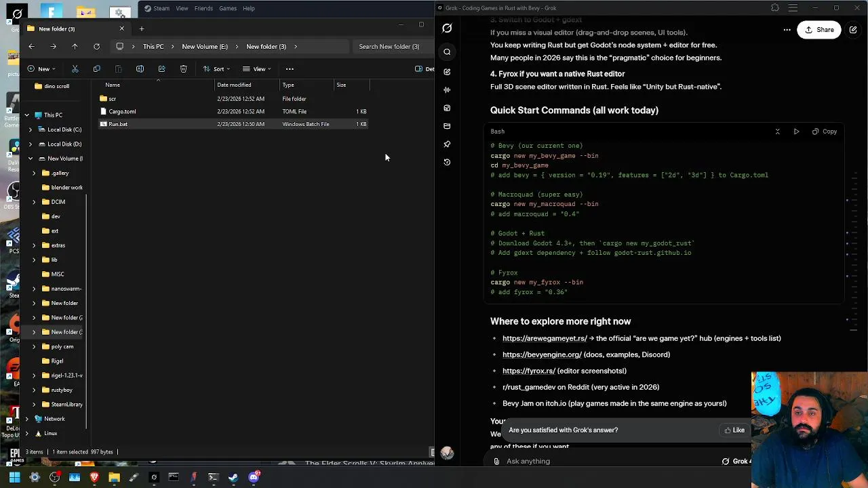Open Grok projects sidebar icon
The image size is (868, 488).
[447, 126]
